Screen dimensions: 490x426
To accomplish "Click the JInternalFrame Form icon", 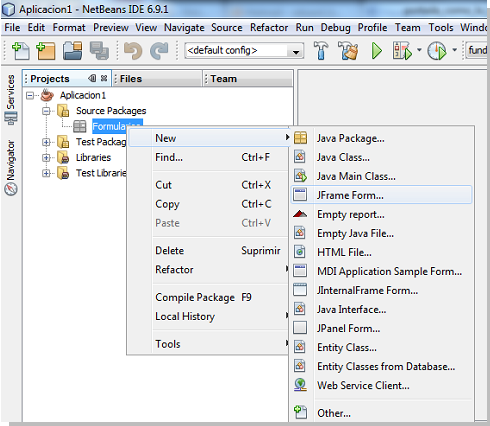I will [300, 290].
